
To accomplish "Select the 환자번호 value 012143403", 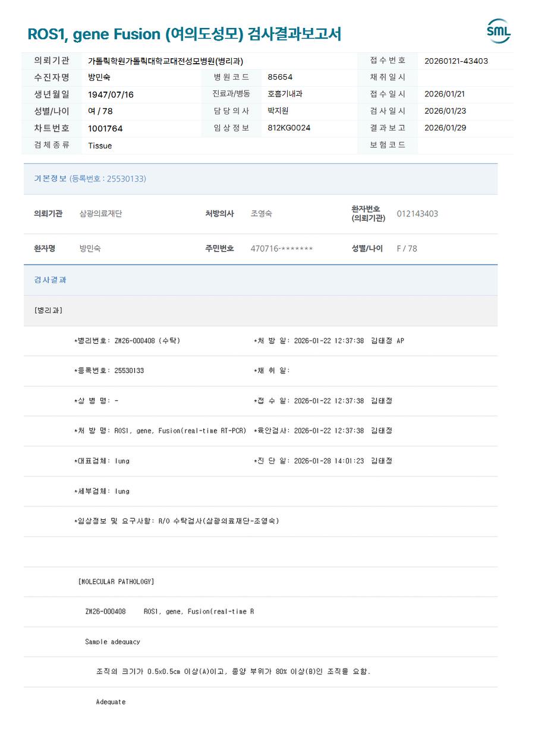I will pos(417,214).
